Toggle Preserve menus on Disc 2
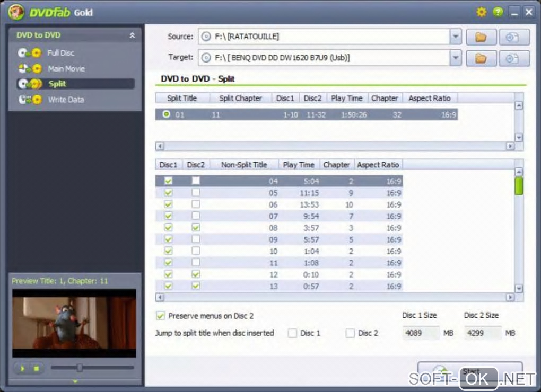This screenshot has width=541, height=392. tap(160, 316)
